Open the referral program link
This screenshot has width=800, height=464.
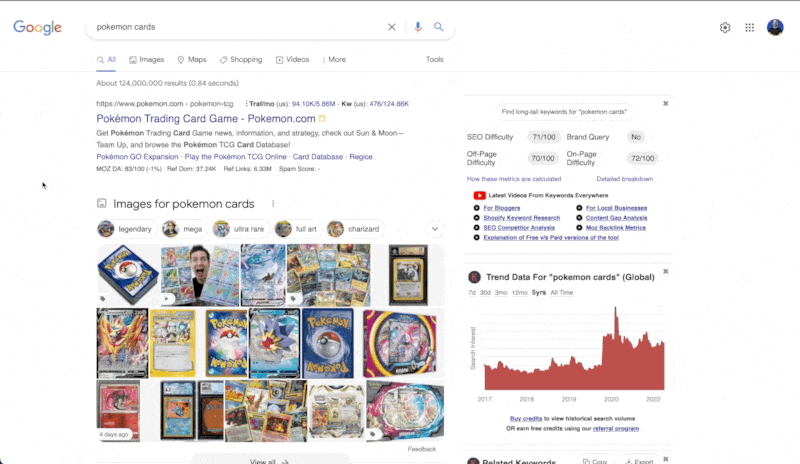point(616,429)
